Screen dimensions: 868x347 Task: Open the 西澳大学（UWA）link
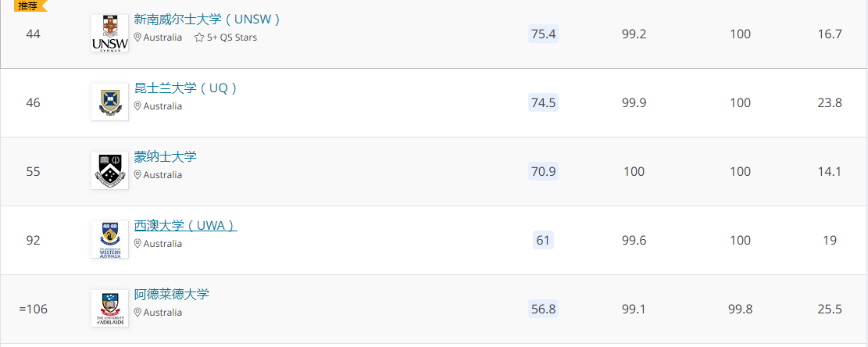(185, 225)
